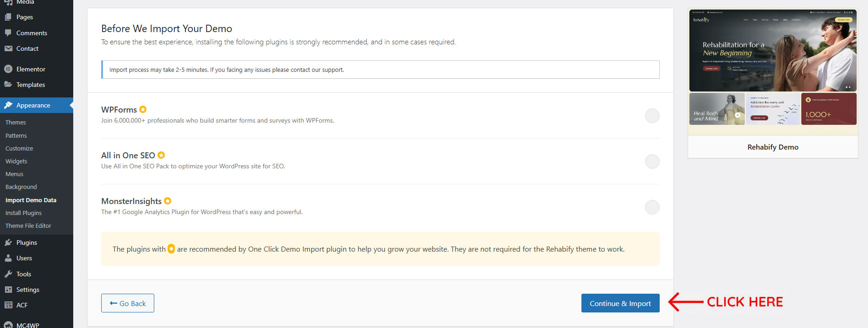The image size is (868, 328).
Task: Click the Templates folder icon
Action: 8,85
